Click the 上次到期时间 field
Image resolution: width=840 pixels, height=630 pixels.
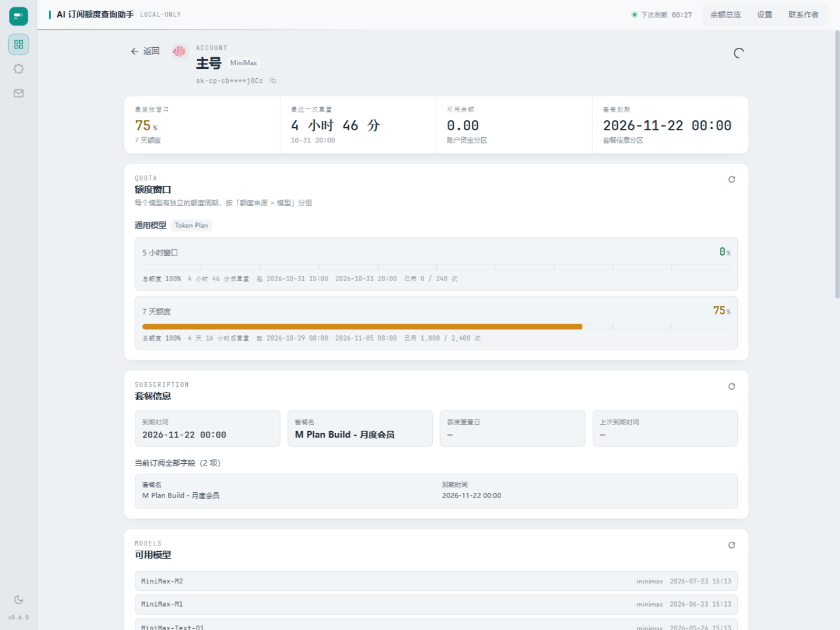coord(665,429)
